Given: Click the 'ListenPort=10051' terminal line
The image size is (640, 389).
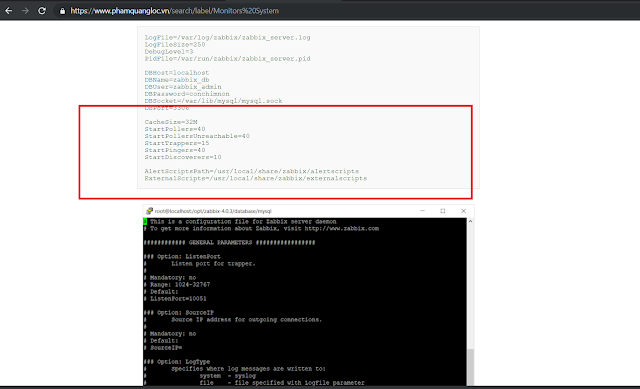Looking at the screenshot, I should (175, 299).
